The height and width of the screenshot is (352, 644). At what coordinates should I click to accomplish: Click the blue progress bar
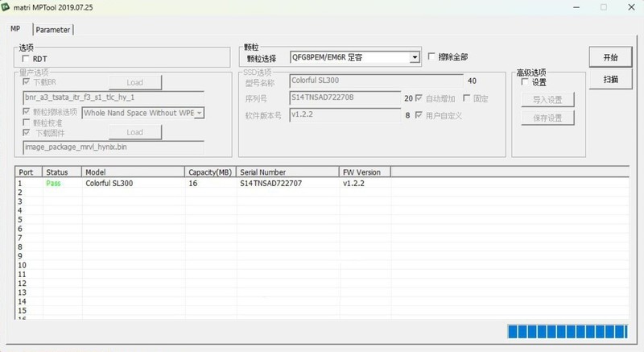click(x=568, y=332)
